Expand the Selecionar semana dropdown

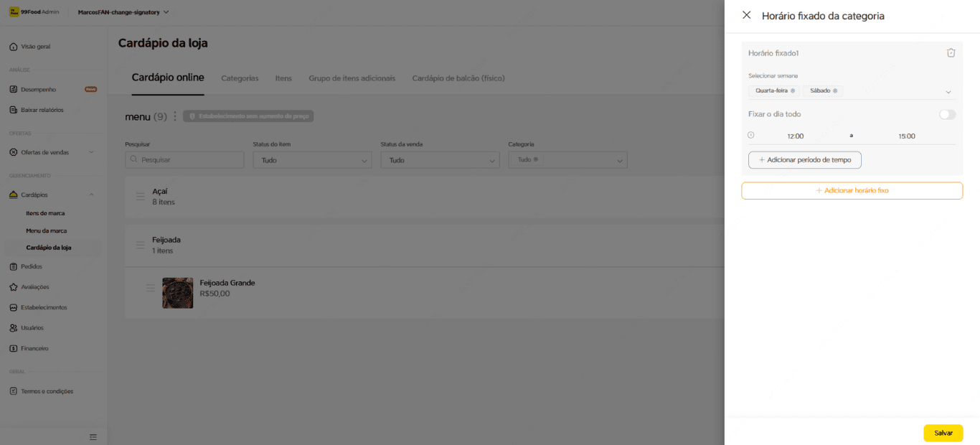click(948, 92)
